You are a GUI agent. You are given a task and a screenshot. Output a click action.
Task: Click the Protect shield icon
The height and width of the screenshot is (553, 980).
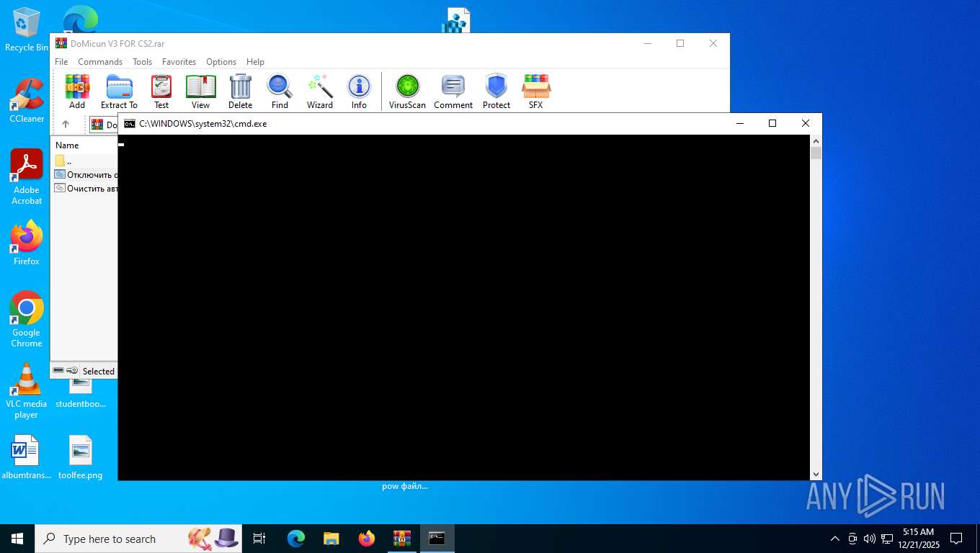point(496,91)
